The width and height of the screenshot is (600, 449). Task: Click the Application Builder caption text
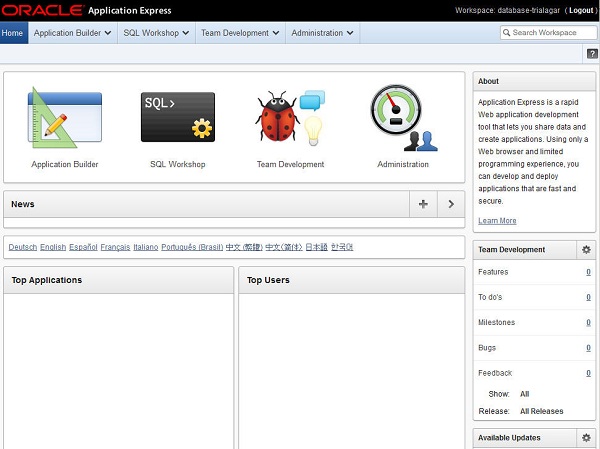[65, 164]
